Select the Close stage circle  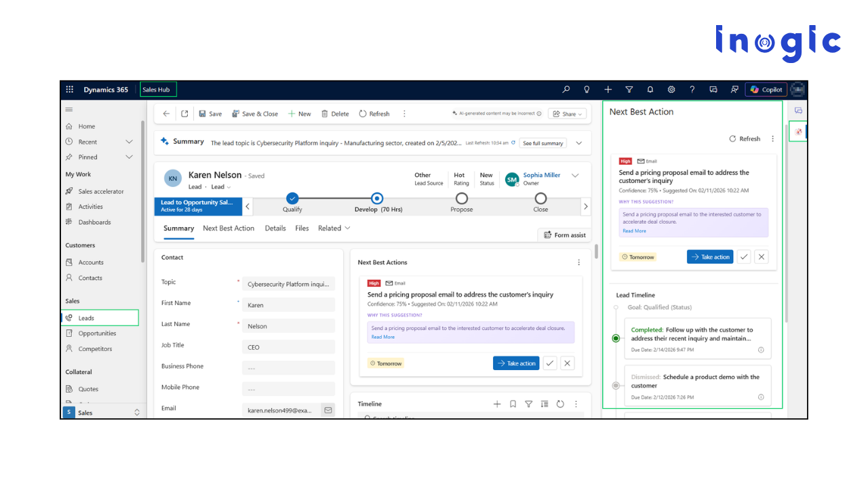click(x=540, y=199)
